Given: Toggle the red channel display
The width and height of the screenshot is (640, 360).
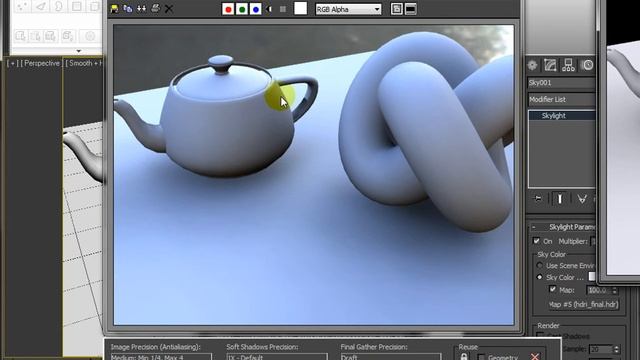Looking at the screenshot, I should [x=228, y=9].
